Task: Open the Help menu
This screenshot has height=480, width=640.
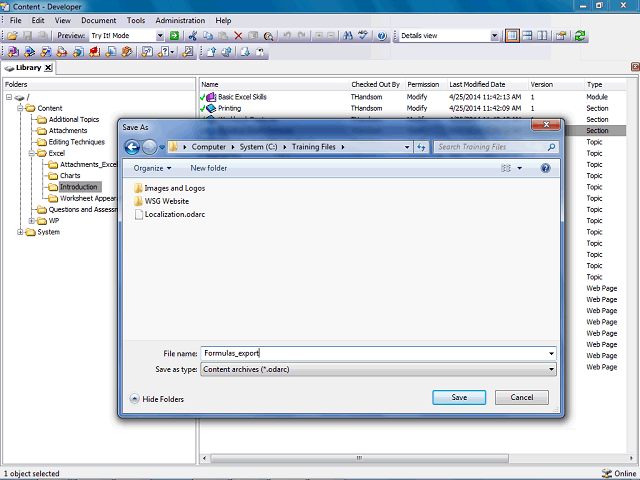Action: pos(223,20)
